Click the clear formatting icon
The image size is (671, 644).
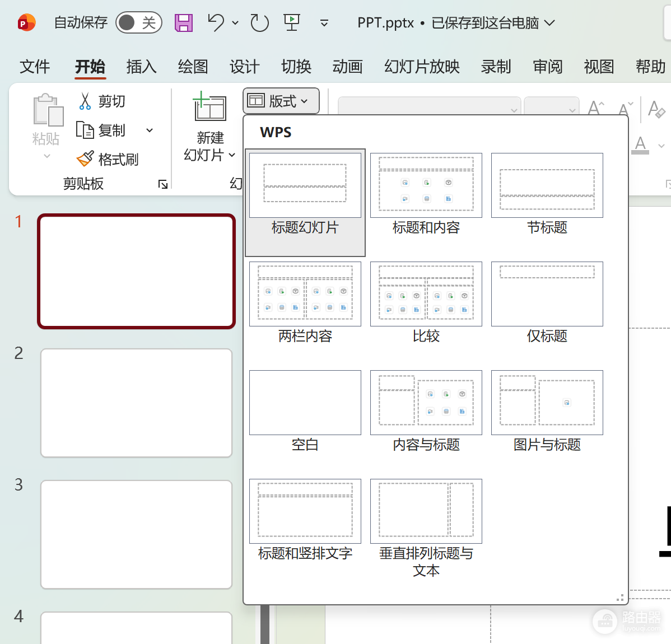[657, 109]
